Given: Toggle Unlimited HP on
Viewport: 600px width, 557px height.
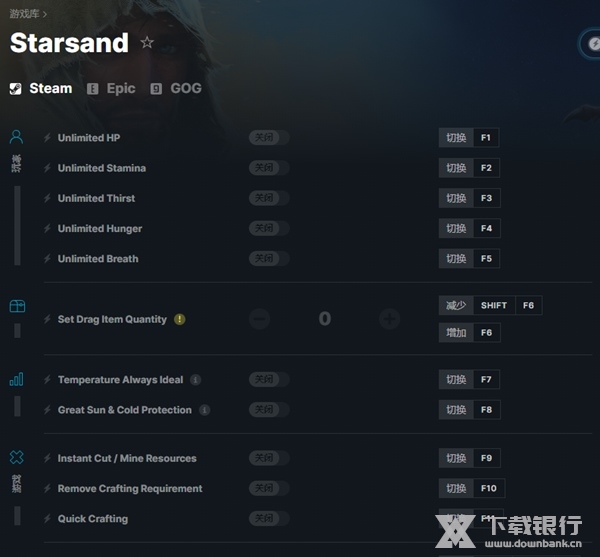Looking at the screenshot, I should click(x=269, y=137).
